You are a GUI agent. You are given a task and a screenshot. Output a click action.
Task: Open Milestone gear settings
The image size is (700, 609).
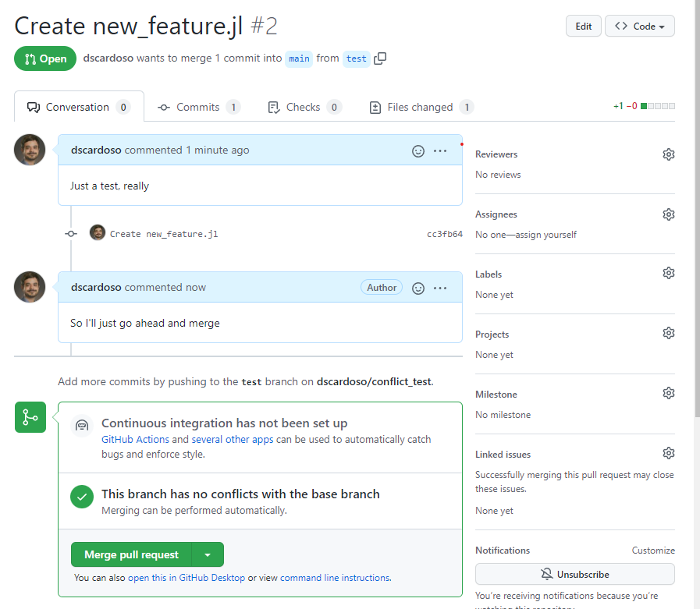pyautogui.click(x=668, y=393)
